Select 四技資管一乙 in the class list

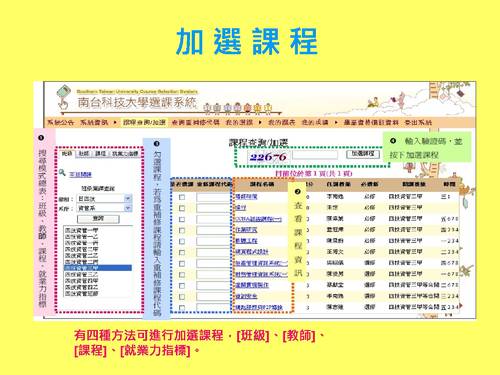point(81,237)
